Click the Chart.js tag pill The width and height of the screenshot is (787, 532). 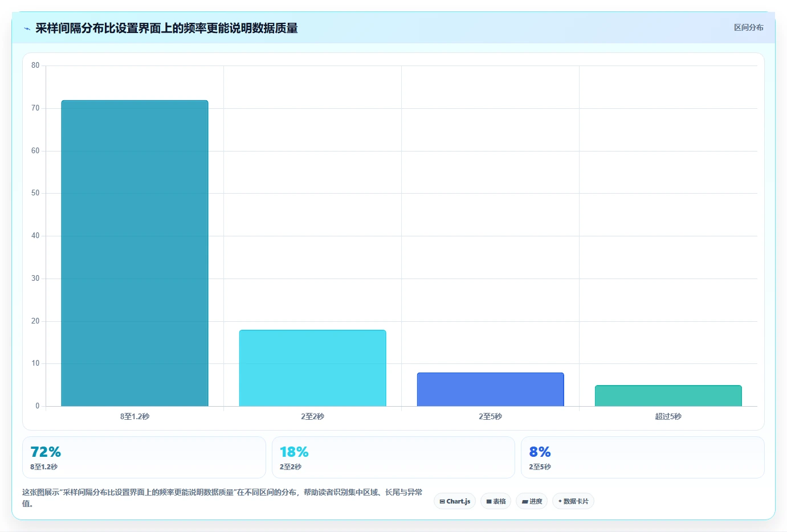tap(455, 501)
